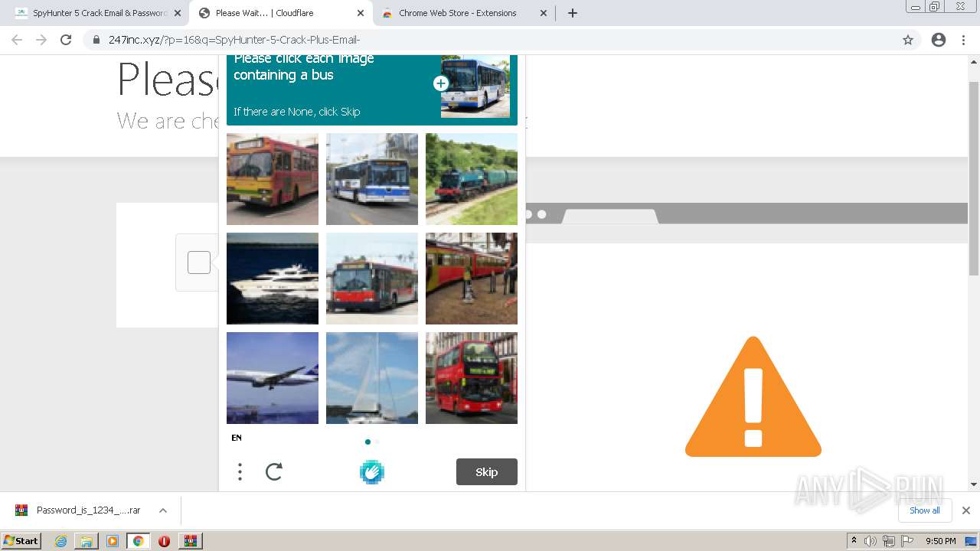The width and height of the screenshot is (980, 551).
Task: Open the network icon in system tray
Action: click(x=889, y=541)
